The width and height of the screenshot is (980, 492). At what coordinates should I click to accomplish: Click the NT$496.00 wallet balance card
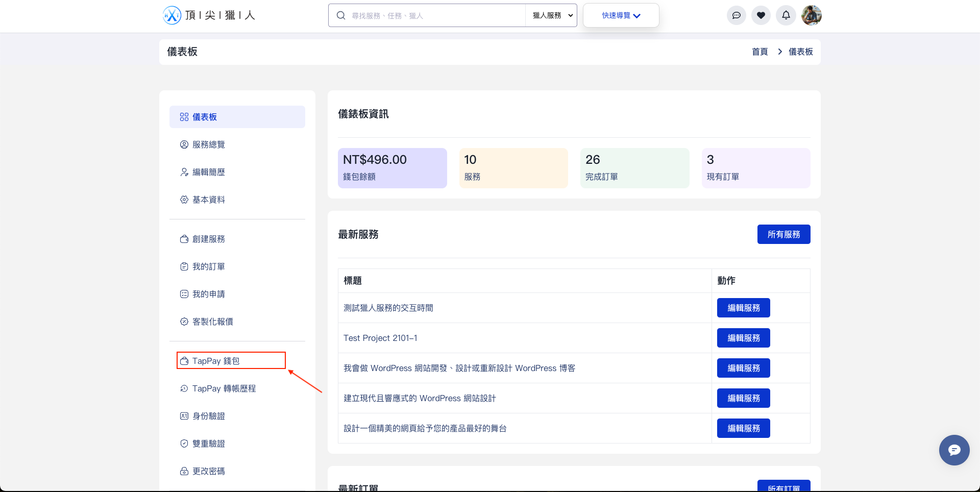click(392, 168)
